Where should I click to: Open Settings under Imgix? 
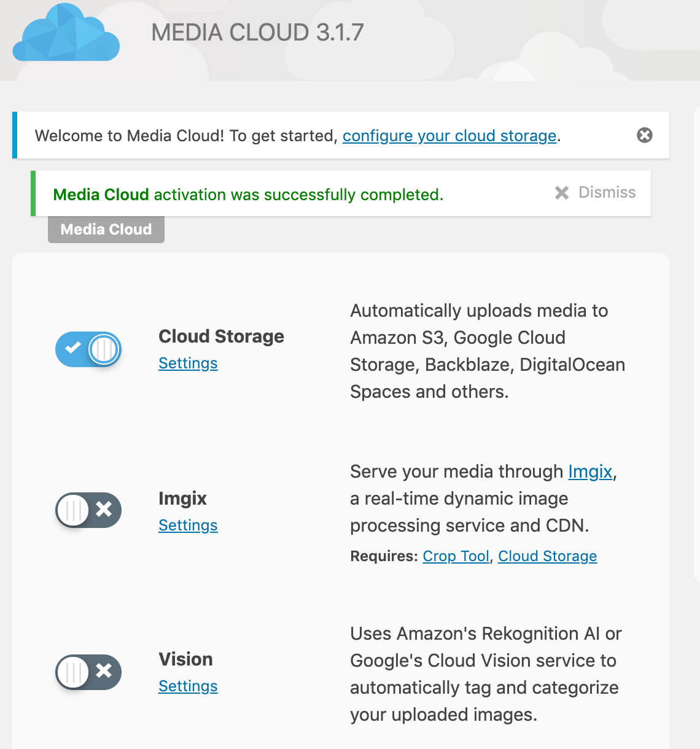click(x=188, y=526)
